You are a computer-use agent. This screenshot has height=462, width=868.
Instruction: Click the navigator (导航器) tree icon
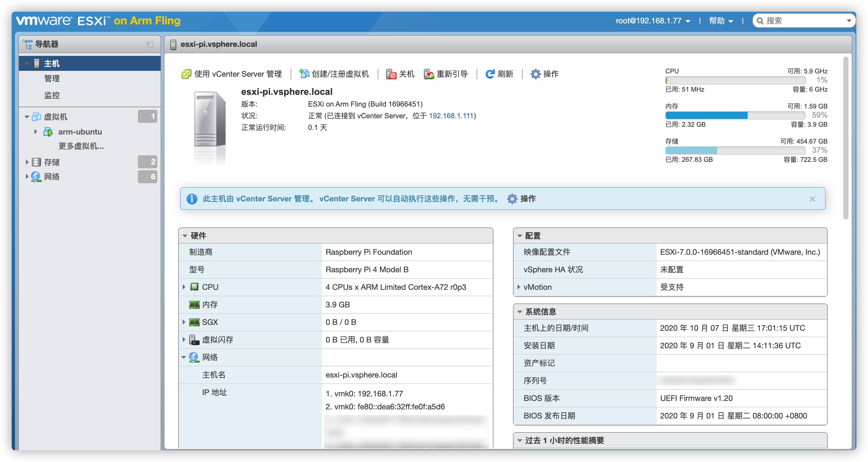pos(27,44)
